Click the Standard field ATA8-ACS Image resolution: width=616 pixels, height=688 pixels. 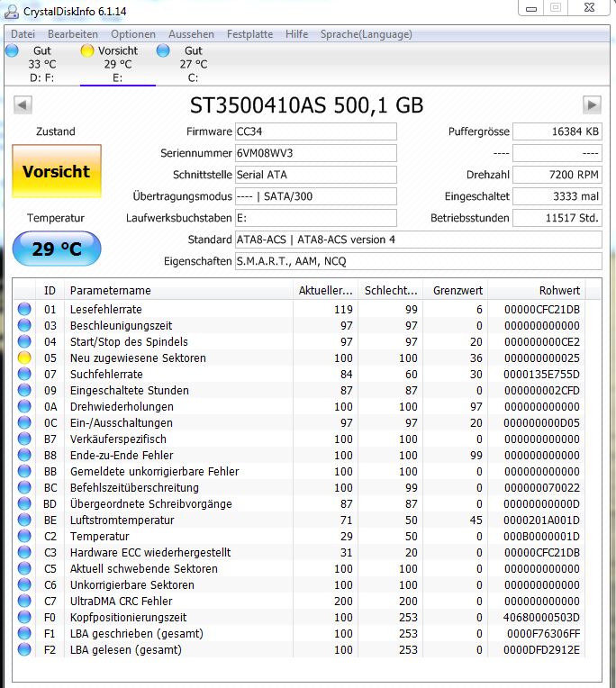coord(419,240)
